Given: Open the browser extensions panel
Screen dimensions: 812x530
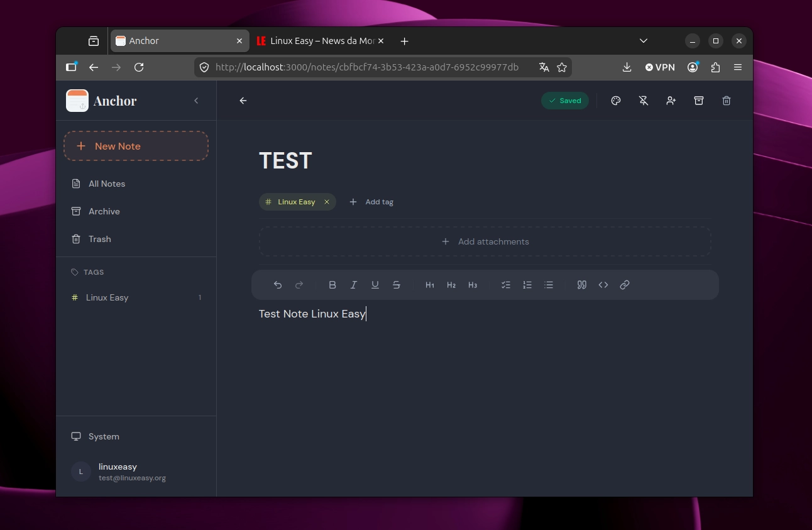Looking at the screenshot, I should tap(715, 67).
